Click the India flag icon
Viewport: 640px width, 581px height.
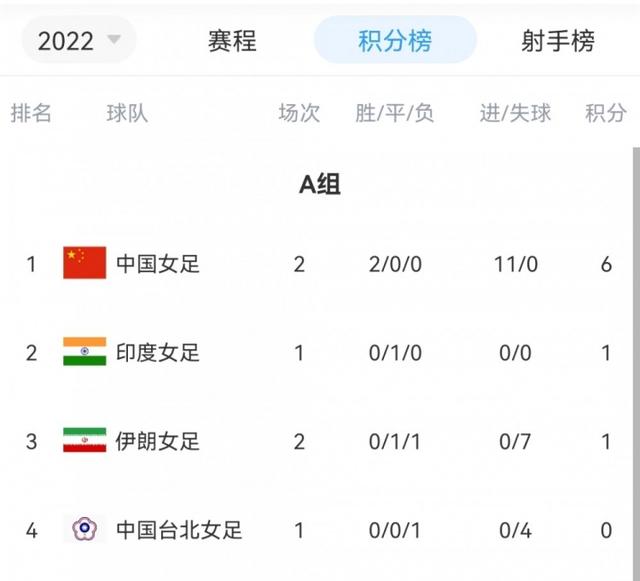(x=84, y=352)
